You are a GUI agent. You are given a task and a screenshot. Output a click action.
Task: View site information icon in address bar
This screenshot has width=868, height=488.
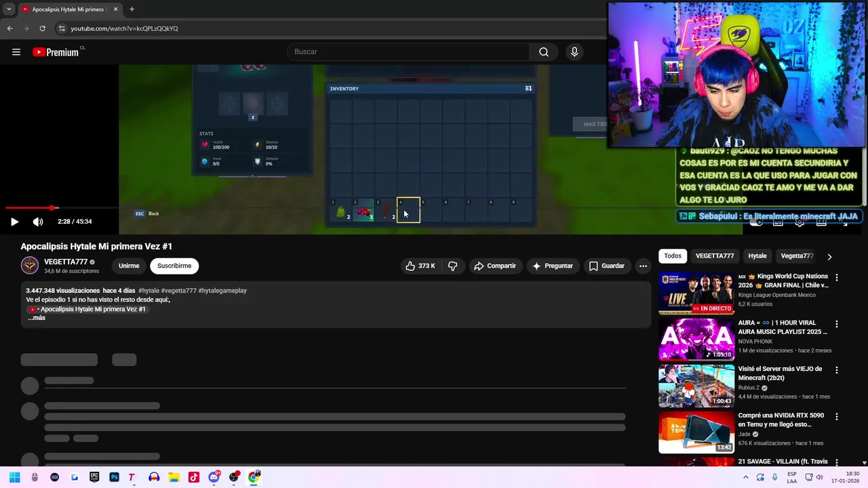point(62,28)
